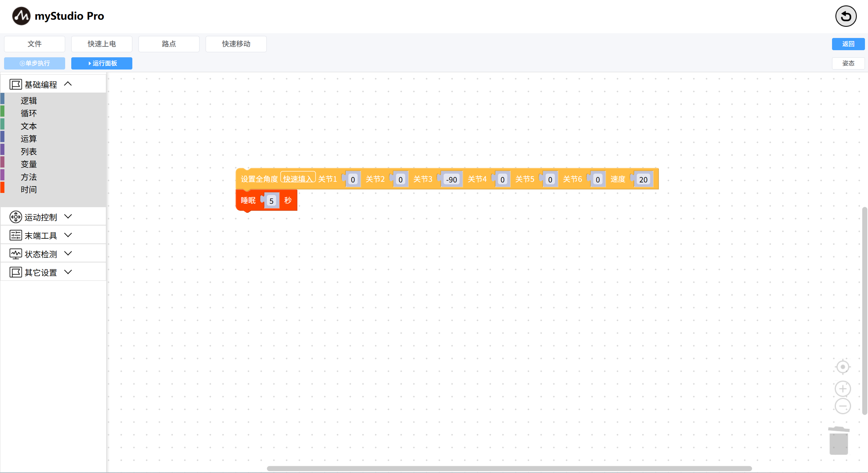Zoom out with the minus icon
This screenshot has width=868, height=473.
pyautogui.click(x=842, y=406)
